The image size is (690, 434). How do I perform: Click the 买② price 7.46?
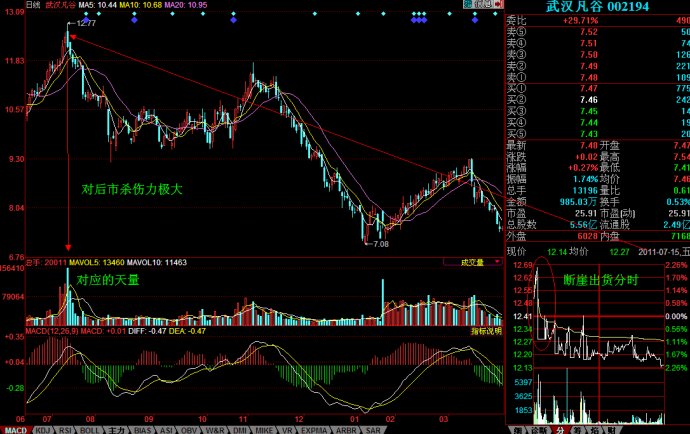point(589,100)
